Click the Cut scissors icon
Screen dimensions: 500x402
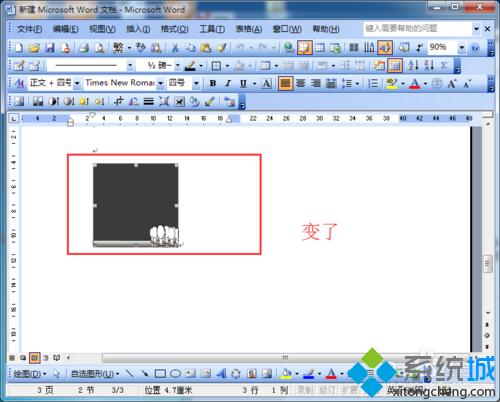[x=175, y=48]
